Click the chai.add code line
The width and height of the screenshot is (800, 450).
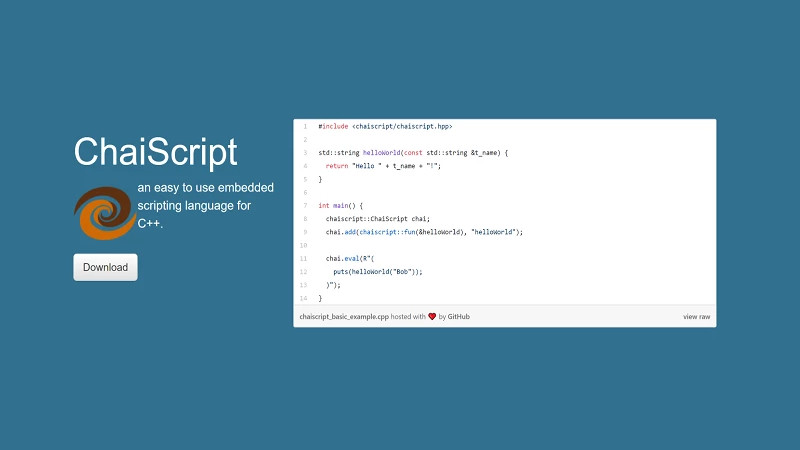[424, 232]
